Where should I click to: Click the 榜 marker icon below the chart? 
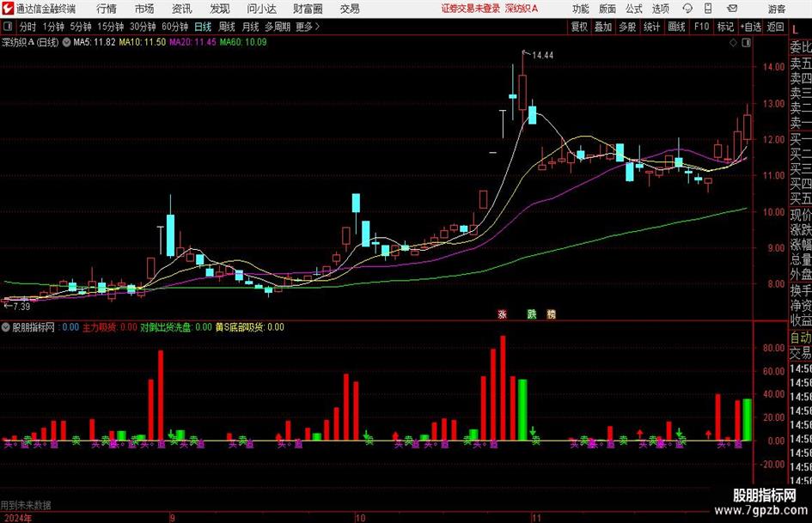[551, 313]
